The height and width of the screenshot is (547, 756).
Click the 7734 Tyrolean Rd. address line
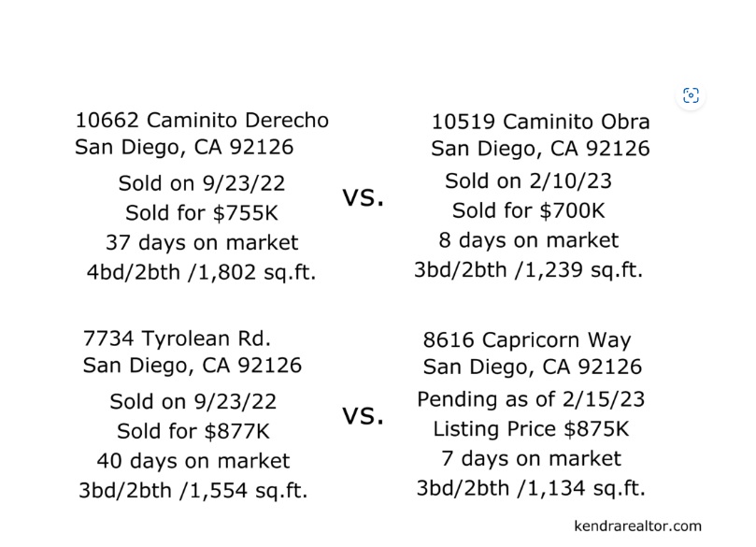tap(177, 338)
